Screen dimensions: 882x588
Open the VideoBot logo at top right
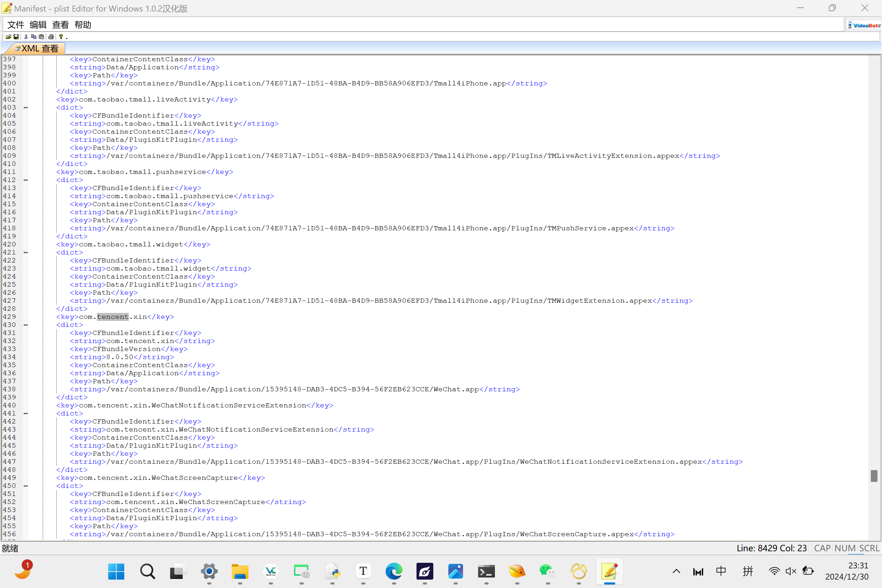point(864,25)
